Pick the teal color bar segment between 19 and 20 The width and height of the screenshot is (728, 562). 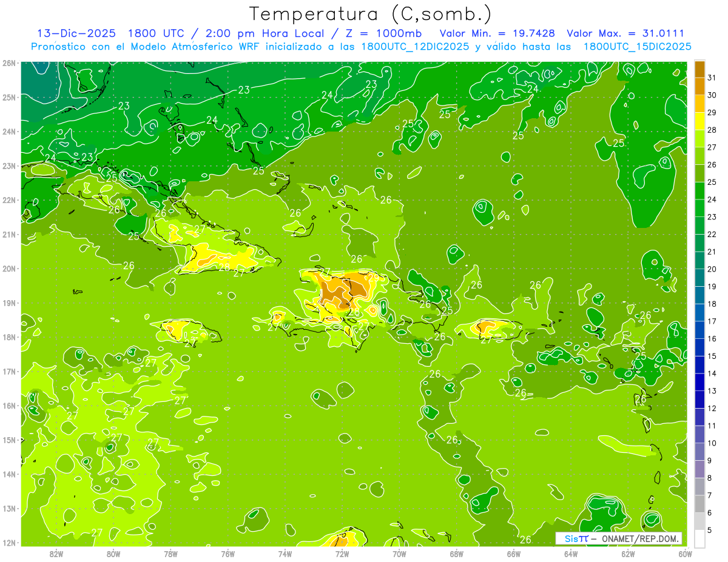pyautogui.click(x=699, y=278)
